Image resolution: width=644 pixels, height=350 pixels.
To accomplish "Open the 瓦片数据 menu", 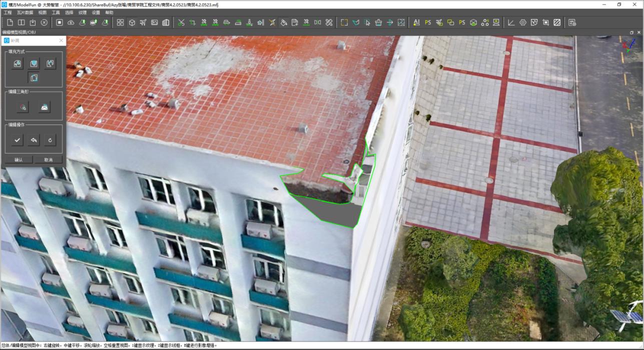I will click(x=25, y=12).
